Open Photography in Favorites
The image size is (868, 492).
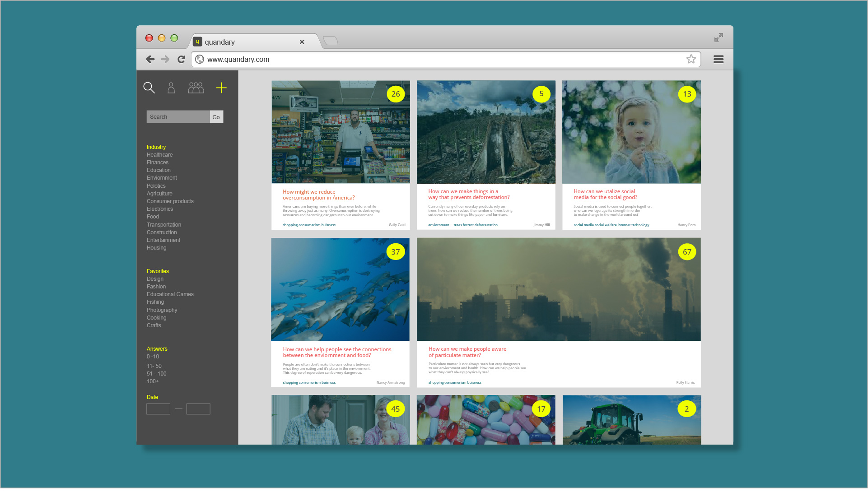pos(162,310)
